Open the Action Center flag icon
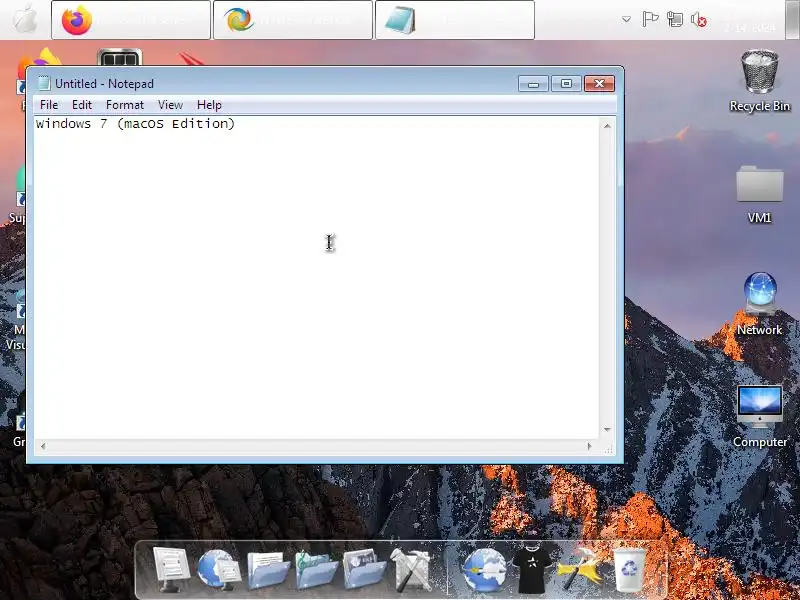The width and height of the screenshot is (800, 600). (649, 19)
